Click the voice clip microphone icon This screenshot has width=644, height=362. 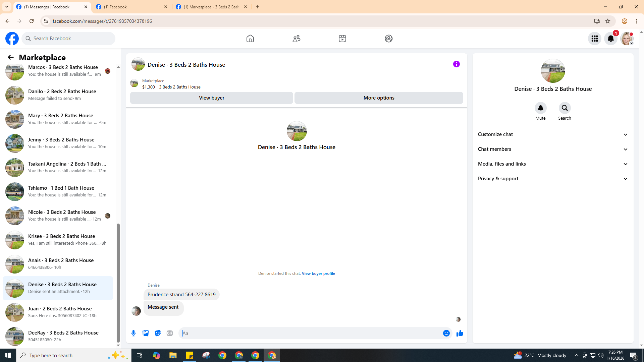point(133,333)
